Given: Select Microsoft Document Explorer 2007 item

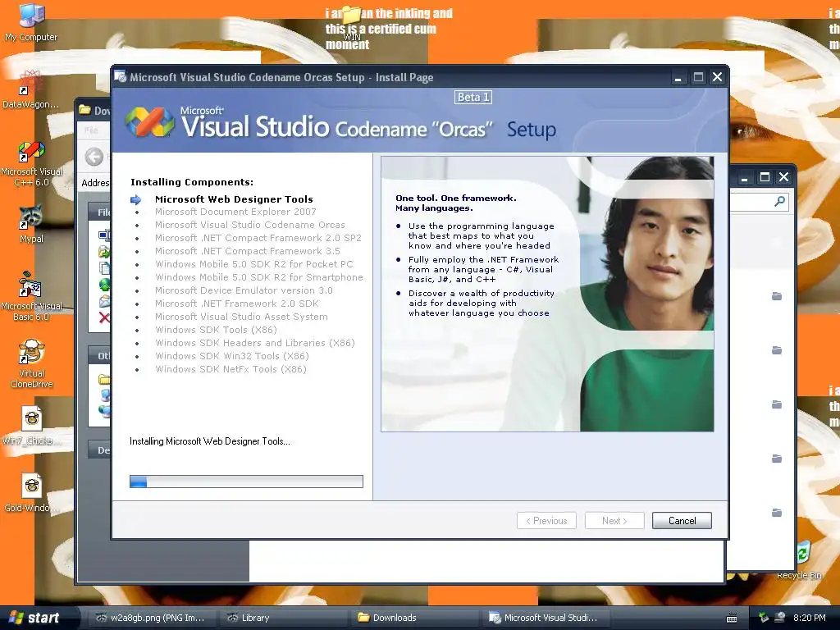Looking at the screenshot, I should pos(235,212).
